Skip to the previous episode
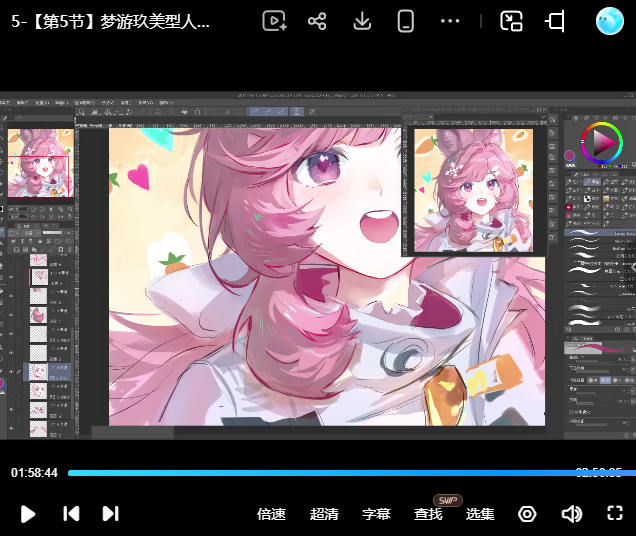636x536 pixels. click(71, 514)
